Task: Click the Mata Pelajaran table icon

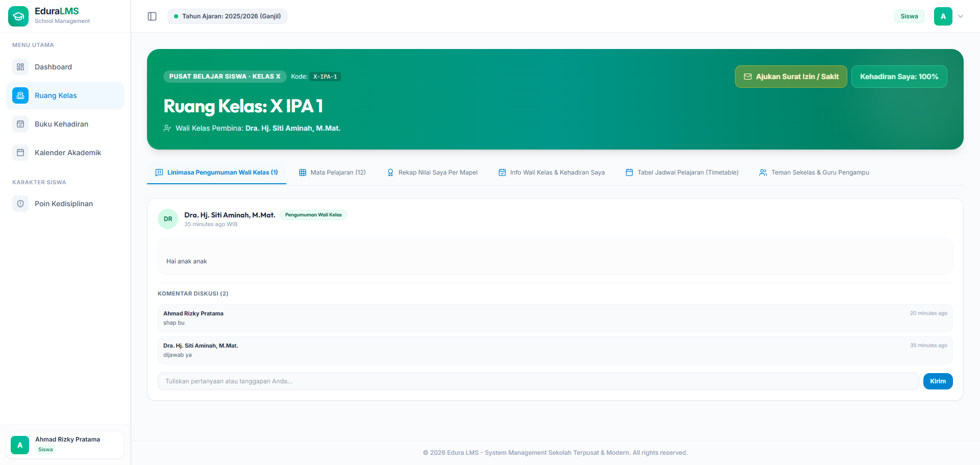Action: [x=303, y=173]
